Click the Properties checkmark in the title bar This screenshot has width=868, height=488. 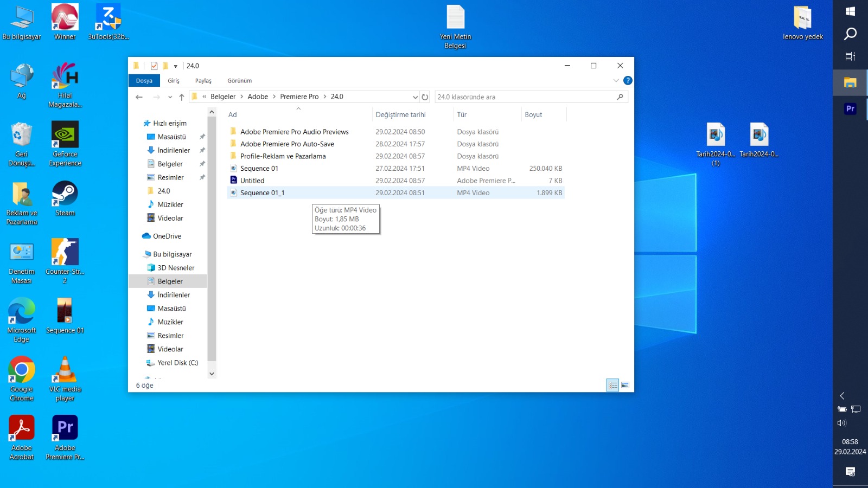154,66
